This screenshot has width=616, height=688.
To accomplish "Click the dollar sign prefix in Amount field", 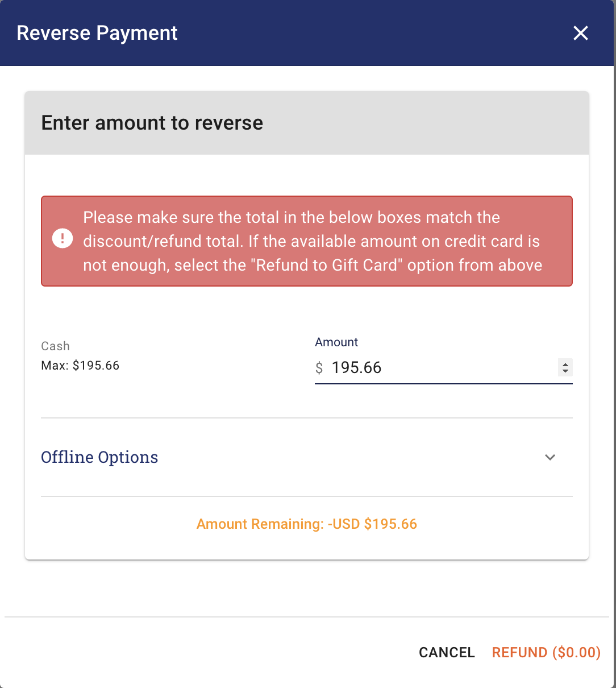I will [x=319, y=368].
